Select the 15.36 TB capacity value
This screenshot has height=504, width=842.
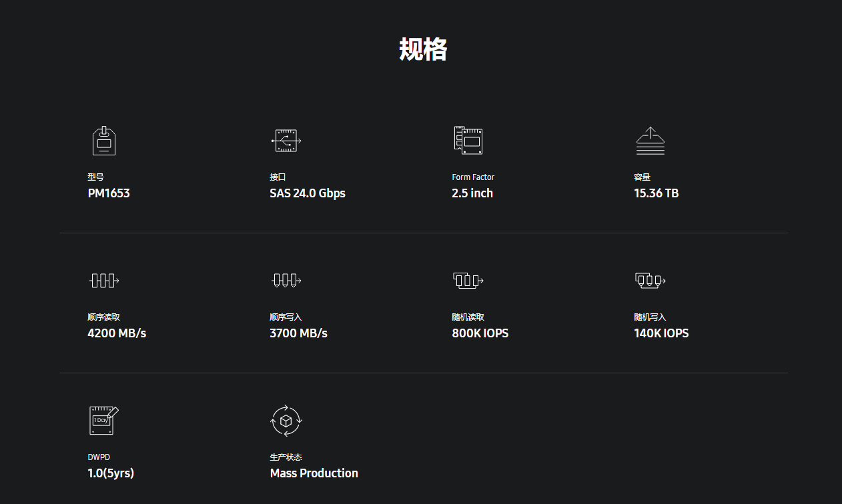point(657,193)
